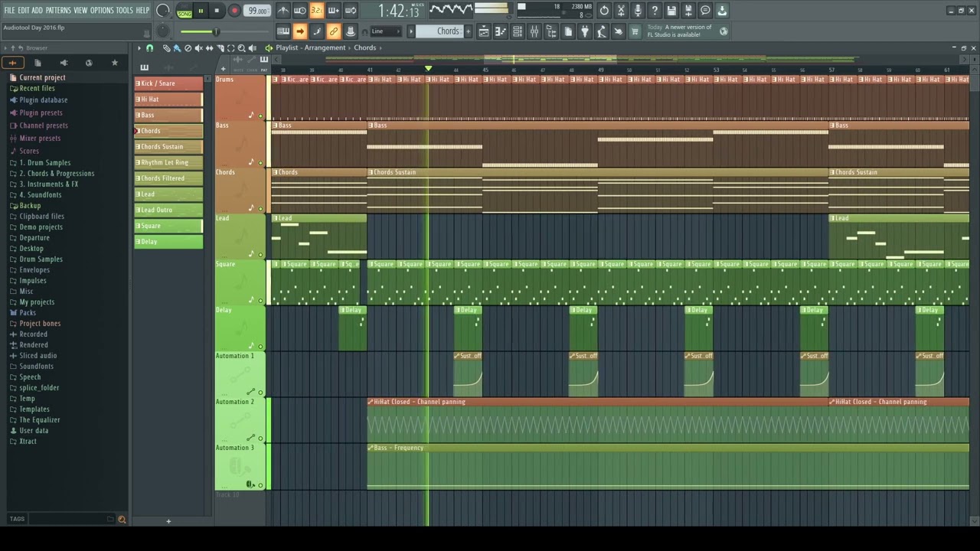Toggle the link (chain) multilink icon
The width and height of the screenshot is (980, 551).
coord(334,31)
